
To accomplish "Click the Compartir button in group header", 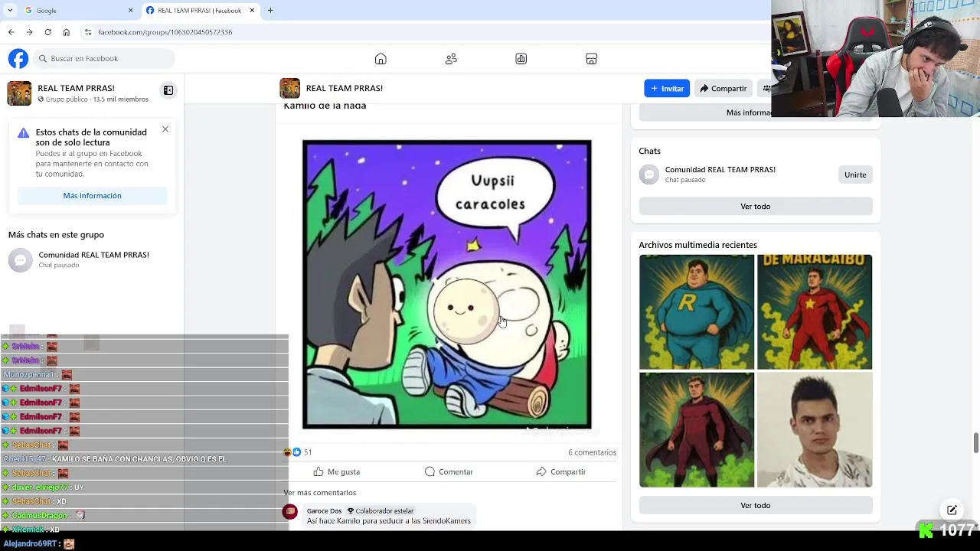I will (x=723, y=88).
